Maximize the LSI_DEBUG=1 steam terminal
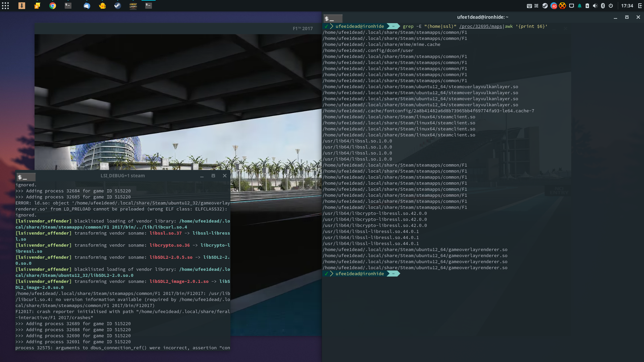 coord(213,176)
